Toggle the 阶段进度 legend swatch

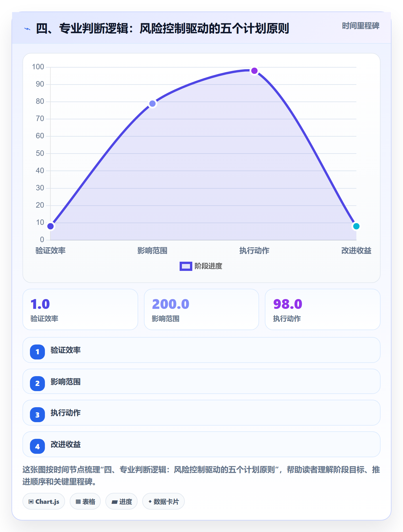(x=186, y=266)
